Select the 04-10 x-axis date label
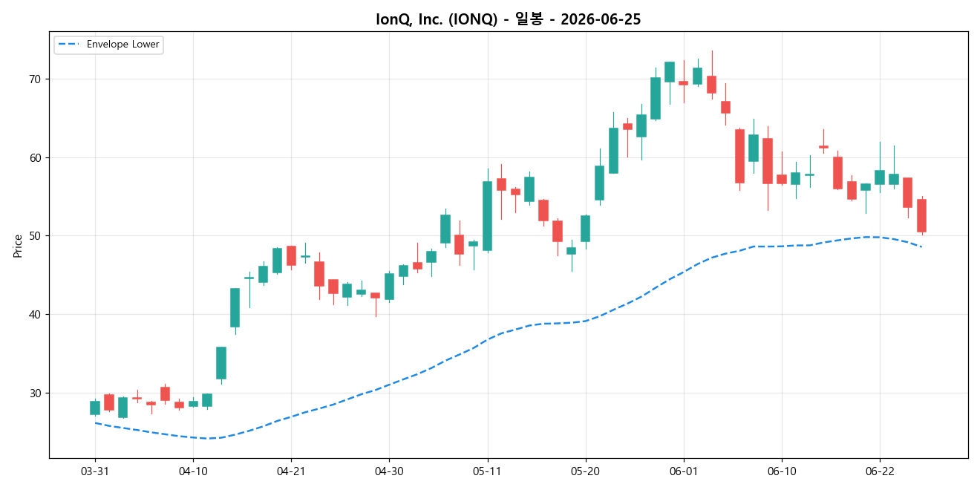The width and height of the screenshot is (980, 490). tap(193, 471)
